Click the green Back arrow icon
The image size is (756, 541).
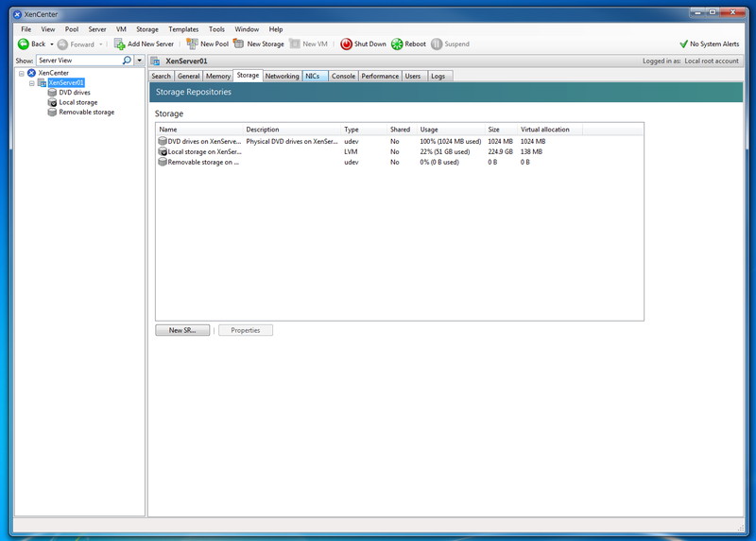(23, 44)
